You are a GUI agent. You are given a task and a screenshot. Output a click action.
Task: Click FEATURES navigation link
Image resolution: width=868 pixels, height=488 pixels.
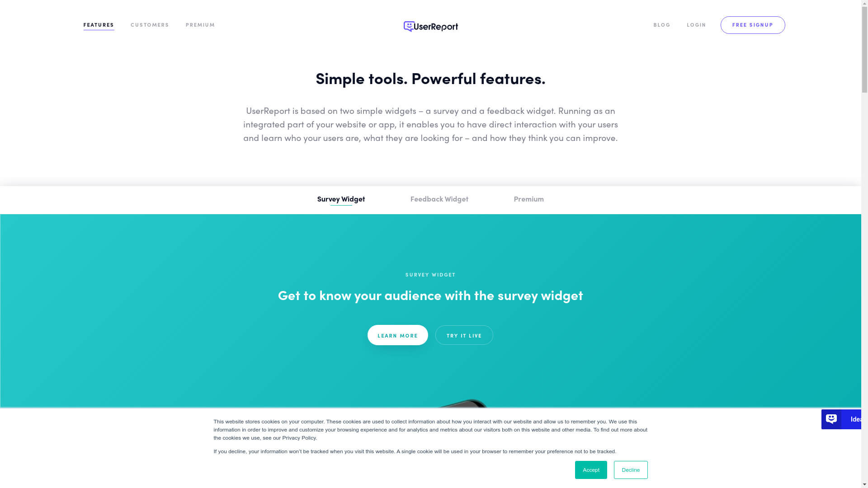point(99,25)
